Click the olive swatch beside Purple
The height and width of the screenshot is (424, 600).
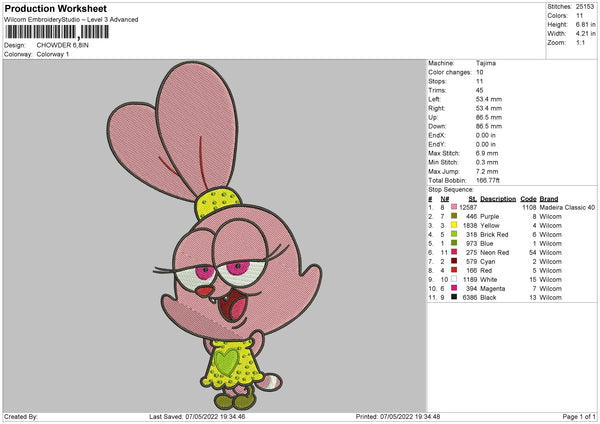tap(454, 216)
